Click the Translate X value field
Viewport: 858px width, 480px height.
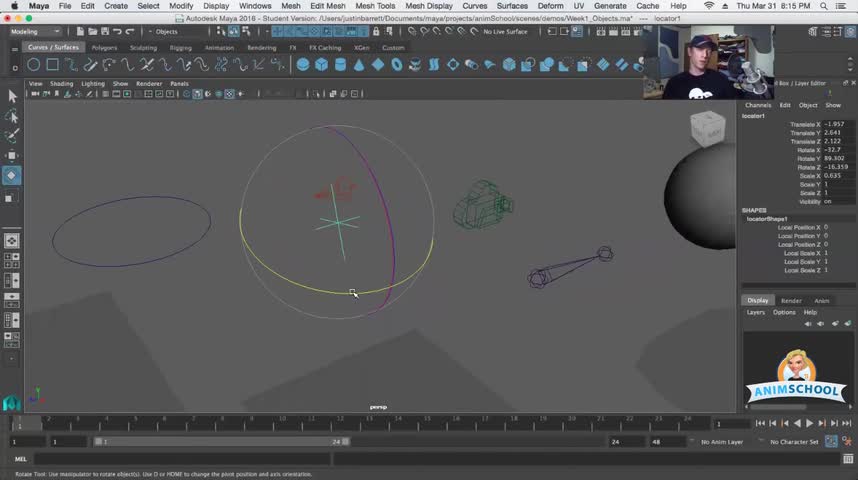pos(838,124)
